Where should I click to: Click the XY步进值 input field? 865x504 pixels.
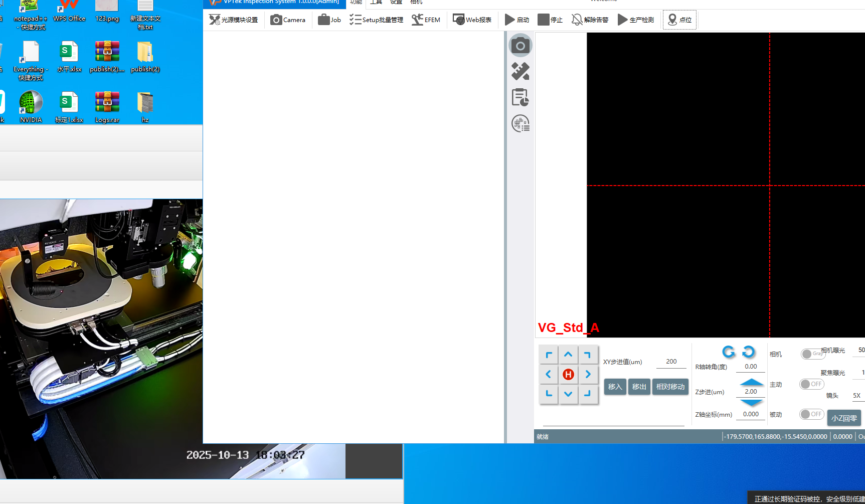tap(671, 362)
